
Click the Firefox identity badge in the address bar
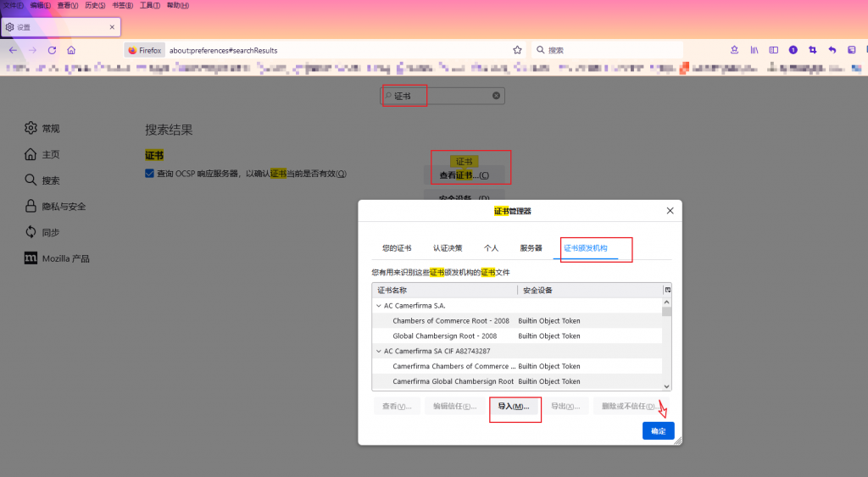(145, 50)
